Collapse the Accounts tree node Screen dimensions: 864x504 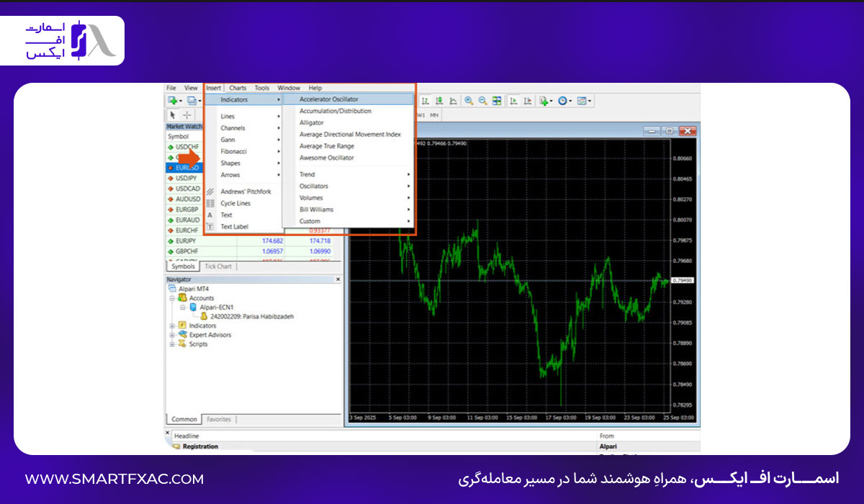(x=172, y=297)
